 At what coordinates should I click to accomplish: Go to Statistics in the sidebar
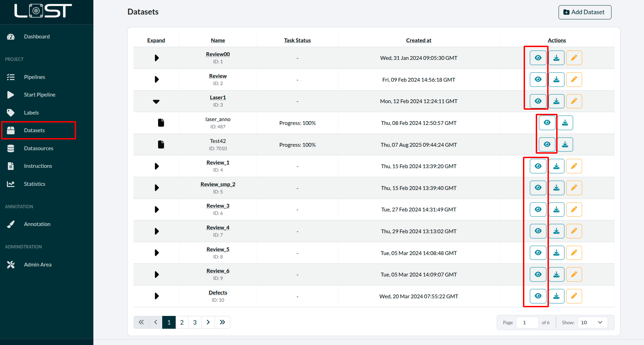click(x=34, y=184)
